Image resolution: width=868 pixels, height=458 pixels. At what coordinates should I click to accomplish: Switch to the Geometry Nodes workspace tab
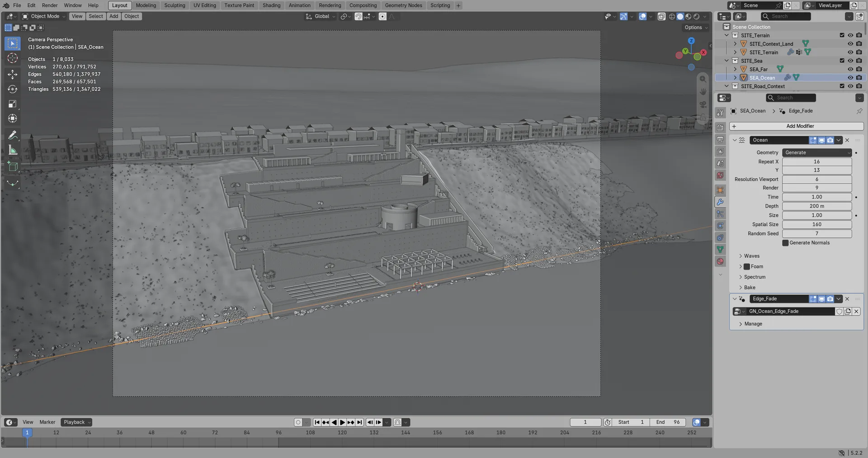coord(403,5)
